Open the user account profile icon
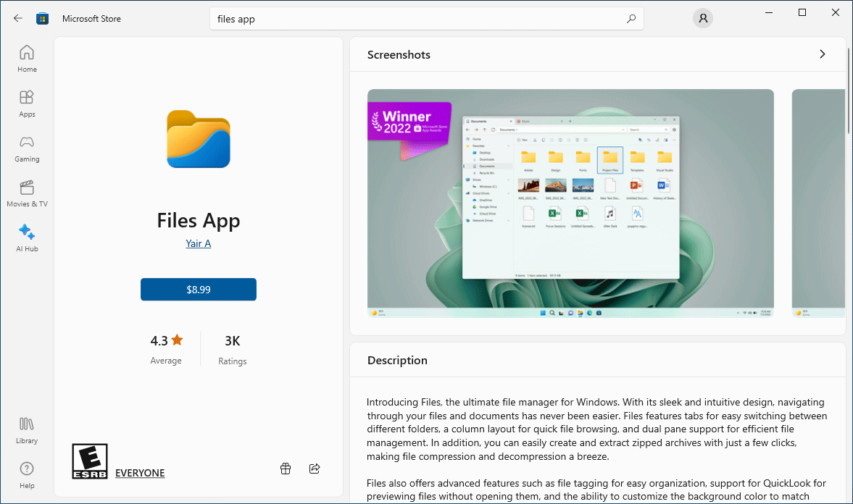 click(703, 19)
